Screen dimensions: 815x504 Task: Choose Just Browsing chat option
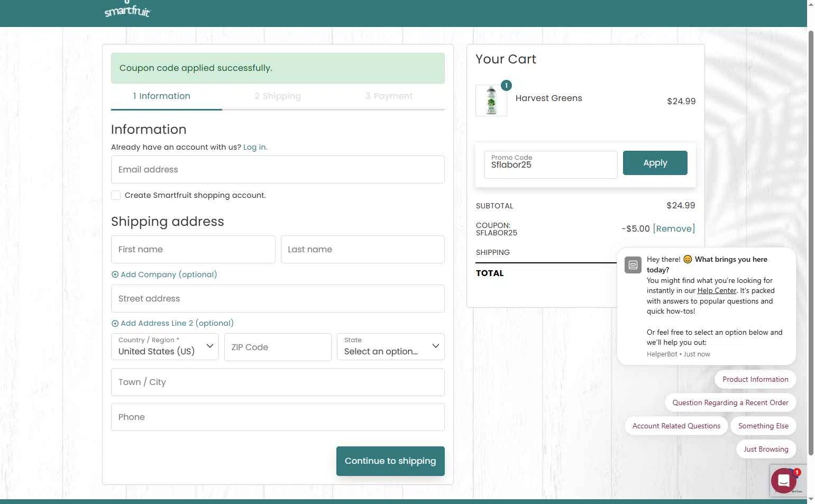pyautogui.click(x=766, y=449)
